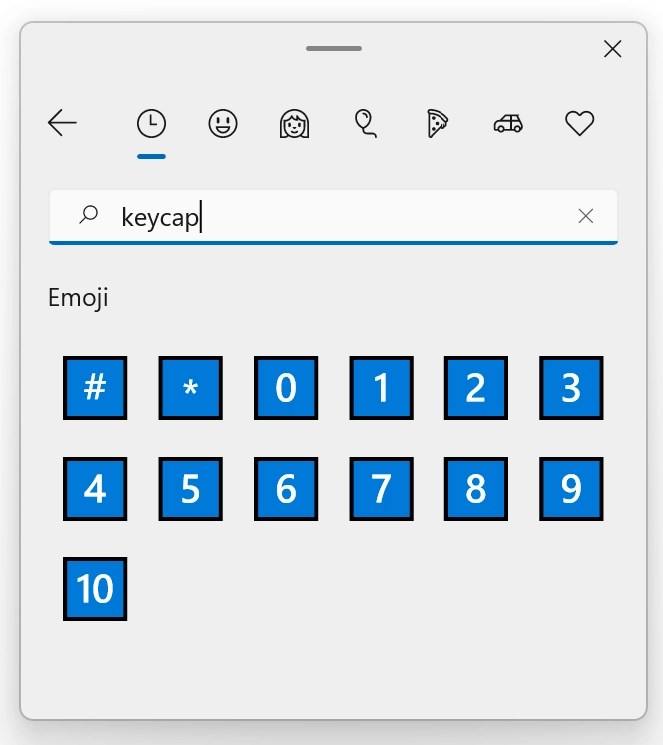Viewport: 663px width, 745px height.
Task: Insert the 0 keycap emoji
Action: pos(286,388)
